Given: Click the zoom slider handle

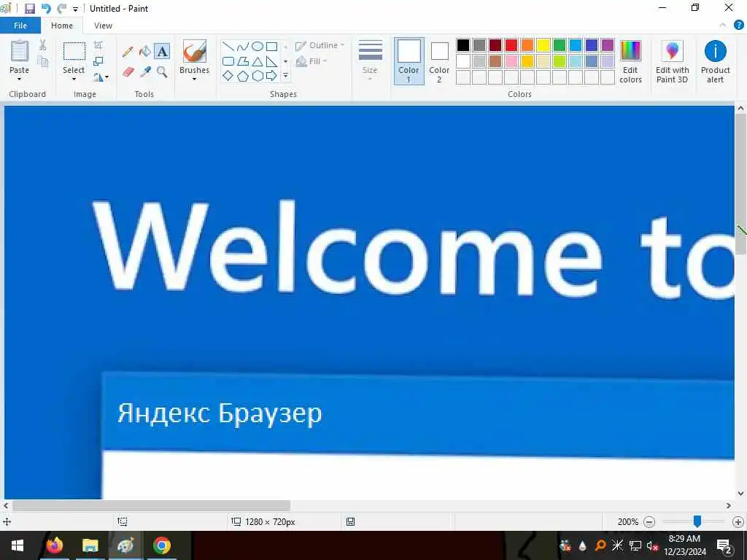Looking at the screenshot, I should coord(697,521).
